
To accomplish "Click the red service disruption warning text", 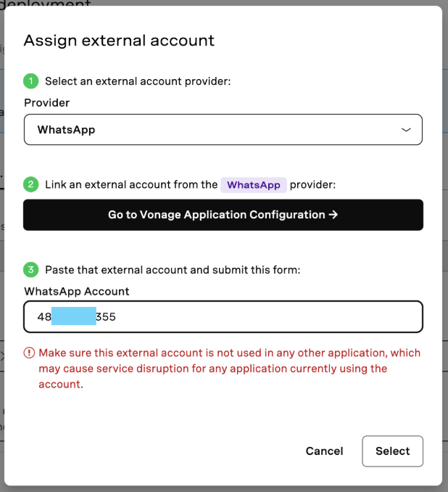I will (x=229, y=369).
